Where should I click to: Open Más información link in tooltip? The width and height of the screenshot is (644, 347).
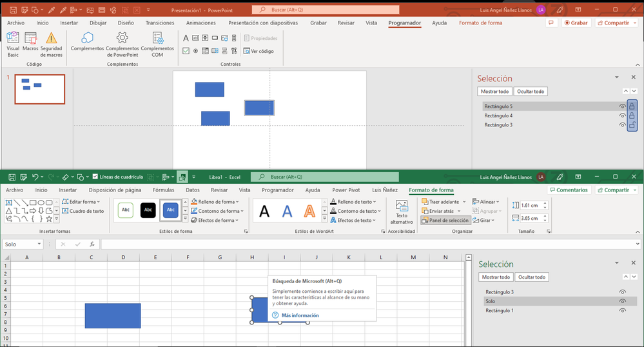point(300,315)
